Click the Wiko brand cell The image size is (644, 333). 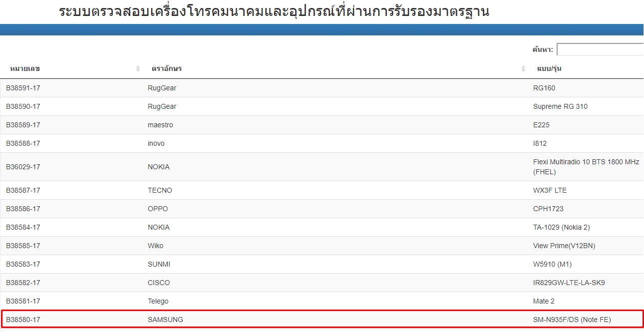coord(155,246)
